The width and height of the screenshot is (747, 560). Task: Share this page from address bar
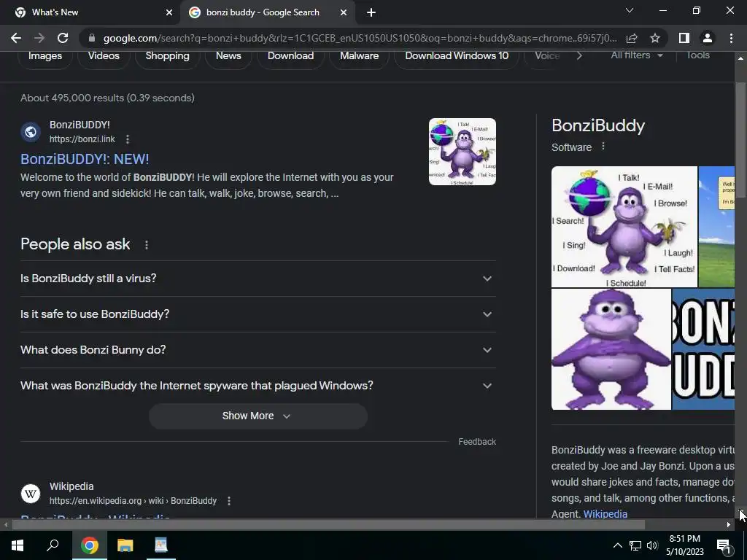pyautogui.click(x=632, y=38)
